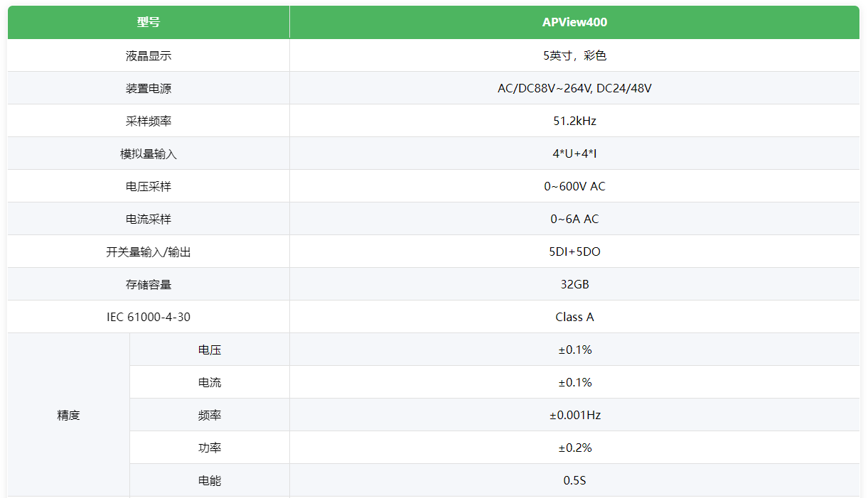Click the 0~6A AC value cell
The height and width of the screenshot is (498, 868).
574,219
